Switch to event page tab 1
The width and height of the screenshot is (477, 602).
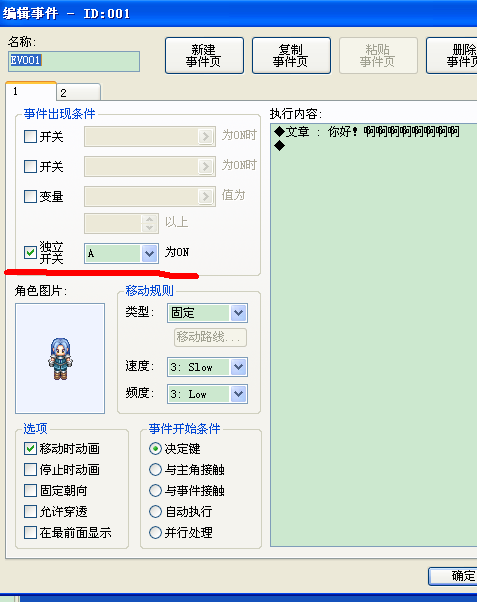click(x=31, y=92)
